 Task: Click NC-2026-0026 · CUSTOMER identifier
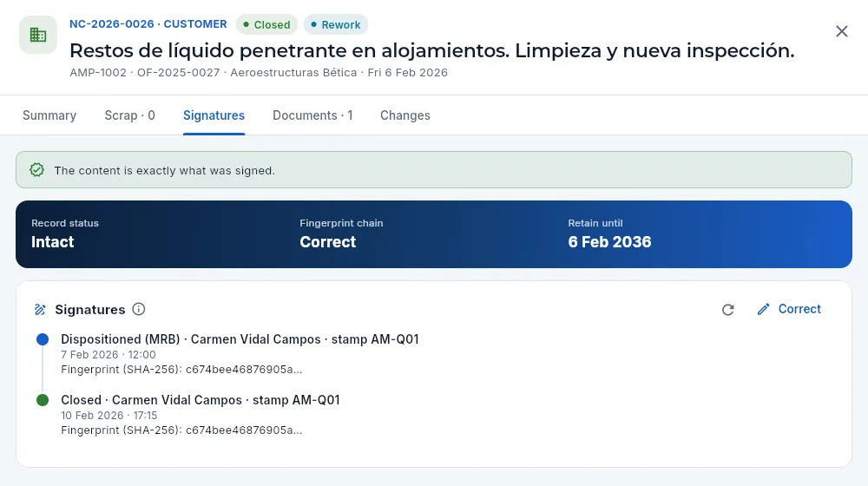[148, 23]
